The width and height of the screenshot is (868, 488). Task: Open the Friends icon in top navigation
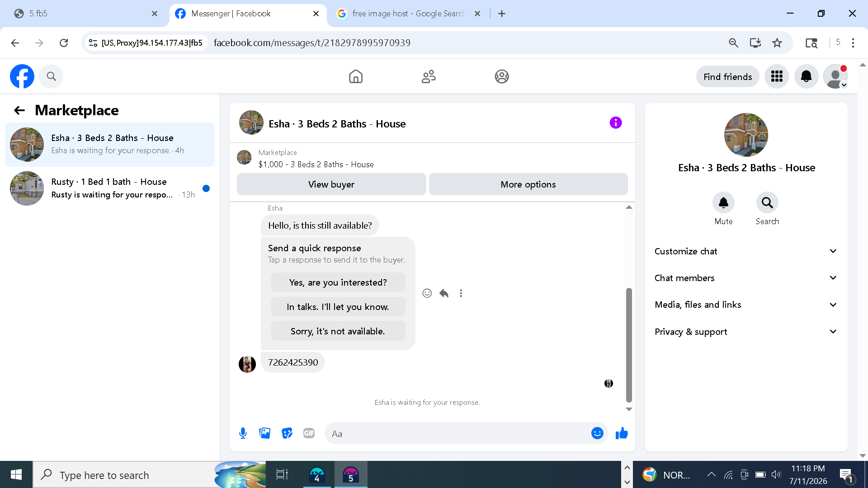429,76
